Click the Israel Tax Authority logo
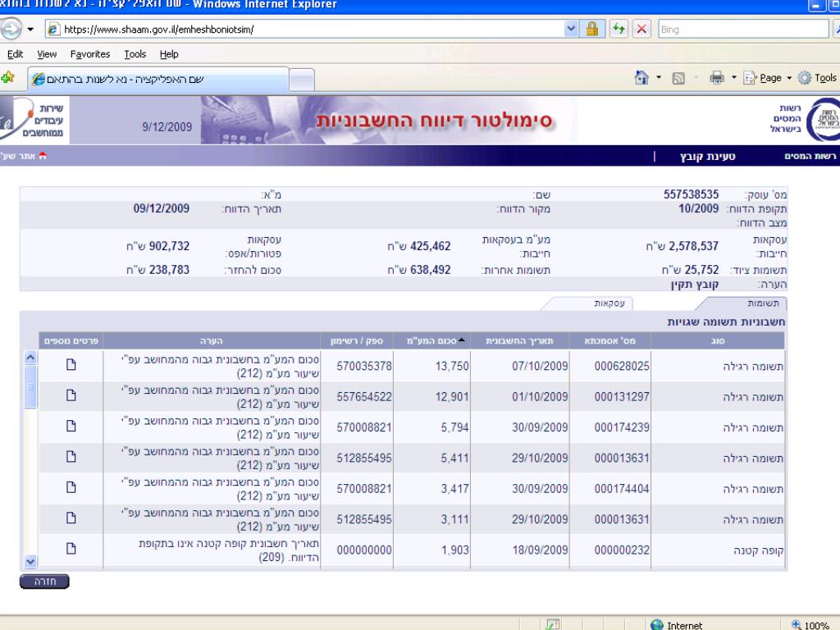Viewport: 840px width, 630px height. point(825,120)
